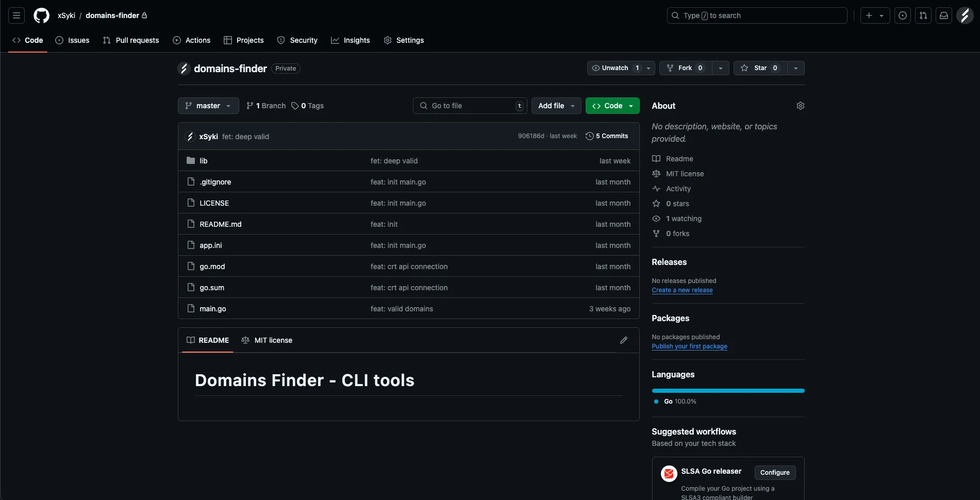
Task: Open the main.go file
Action: coord(213,309)
